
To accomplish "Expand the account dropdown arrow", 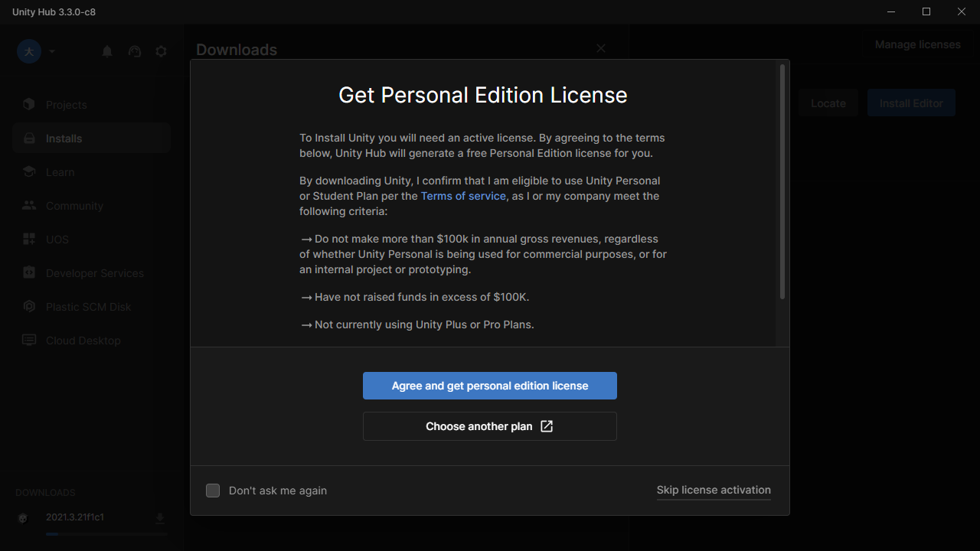I will [x=52, y=51].
